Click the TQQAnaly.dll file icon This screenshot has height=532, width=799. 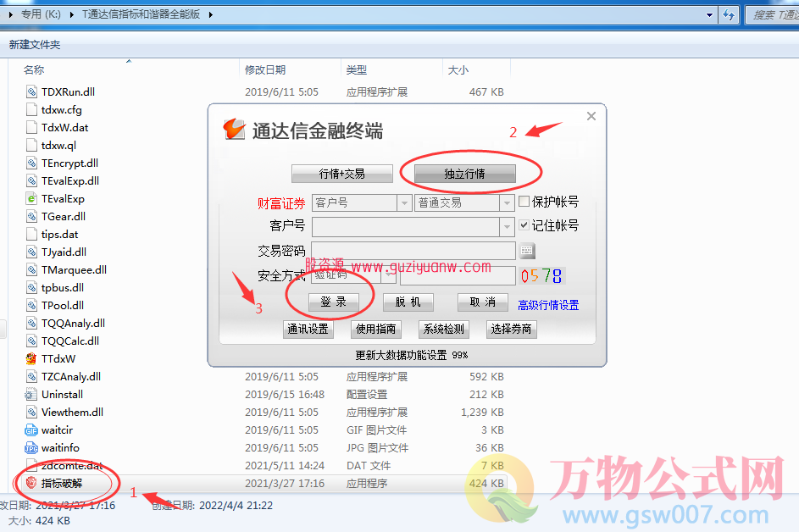(31, 323)
